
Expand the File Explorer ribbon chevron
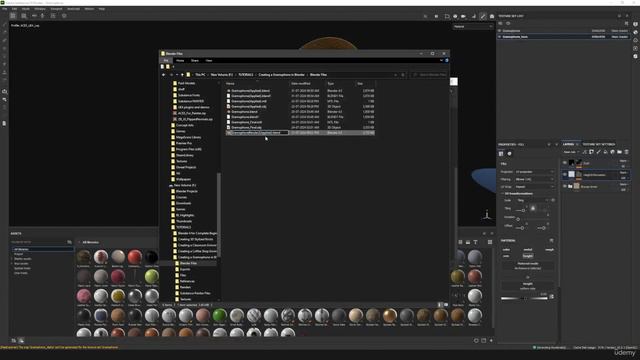pos(441,60)
